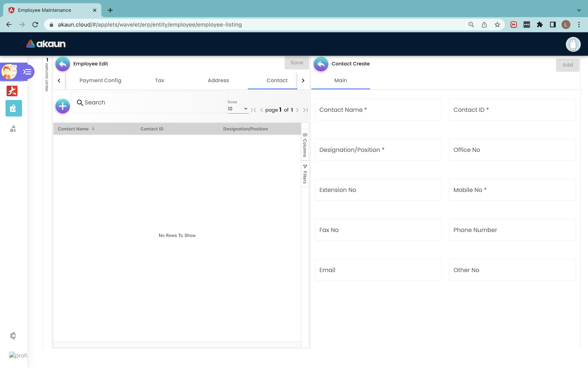
Task: Click the back arrow beside Contact Create
Action: [321, 64]
